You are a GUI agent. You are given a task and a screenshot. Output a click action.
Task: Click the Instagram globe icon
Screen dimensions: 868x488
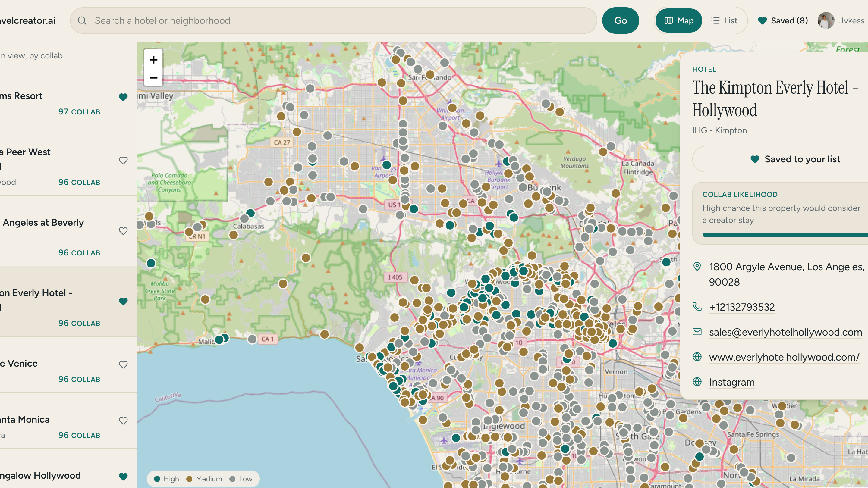[x=697, y=382]
